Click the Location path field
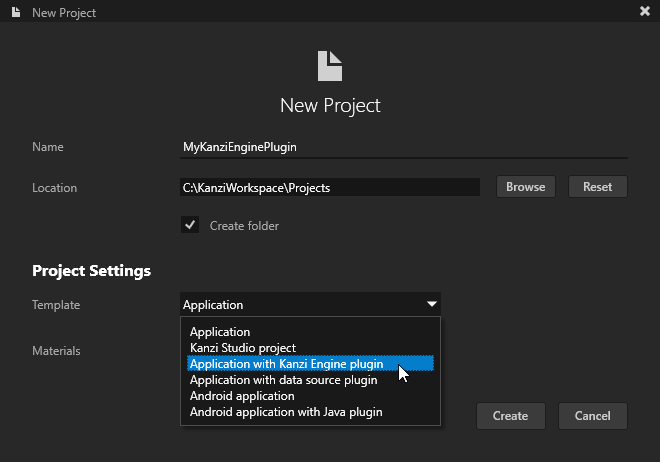 point(330,188)
